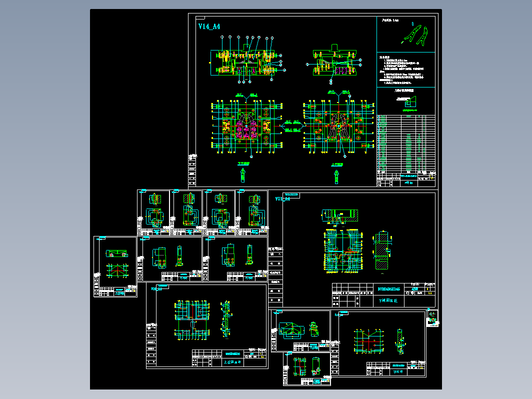
Task: Click the V14_A4 sheet label
Action: pyautogui.click(x=209, y=26)
